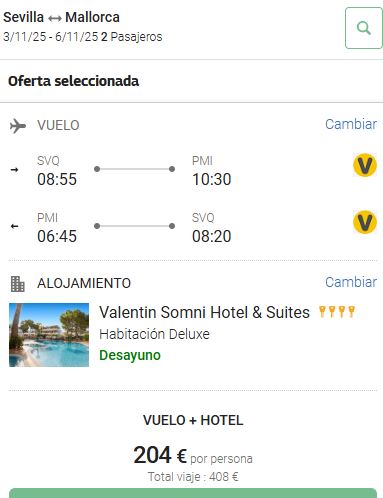Click the double arrow between Sevilla and Mallorca
This screenshot has height=498, width=383.
(x=55, y=18)
